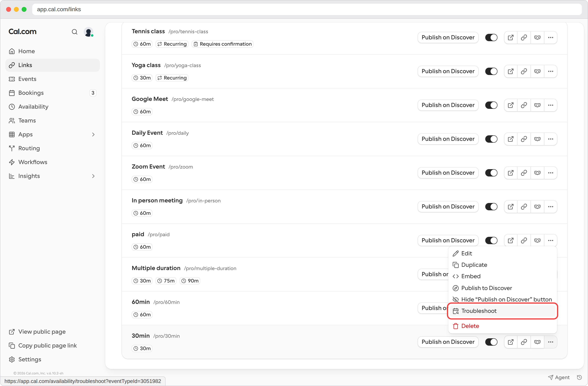Image resolution: width=588 pixels, height=386 pixels.
Task: Open more options for Tennis class
Action: (551, 37)
